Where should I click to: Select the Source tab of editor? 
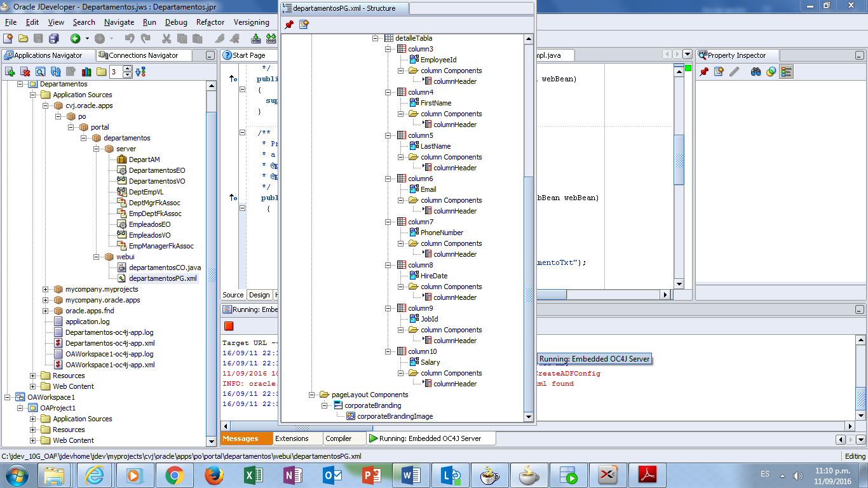click(x=233, y=295)
